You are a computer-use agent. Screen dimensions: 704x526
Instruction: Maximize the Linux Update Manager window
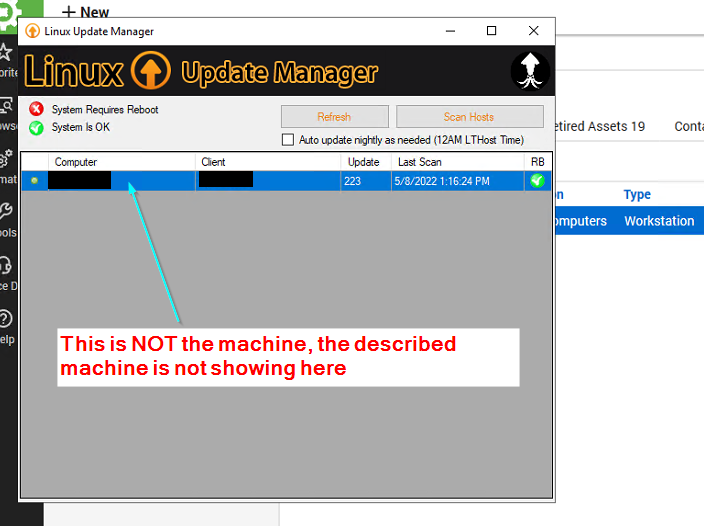(x=492, y=31)
